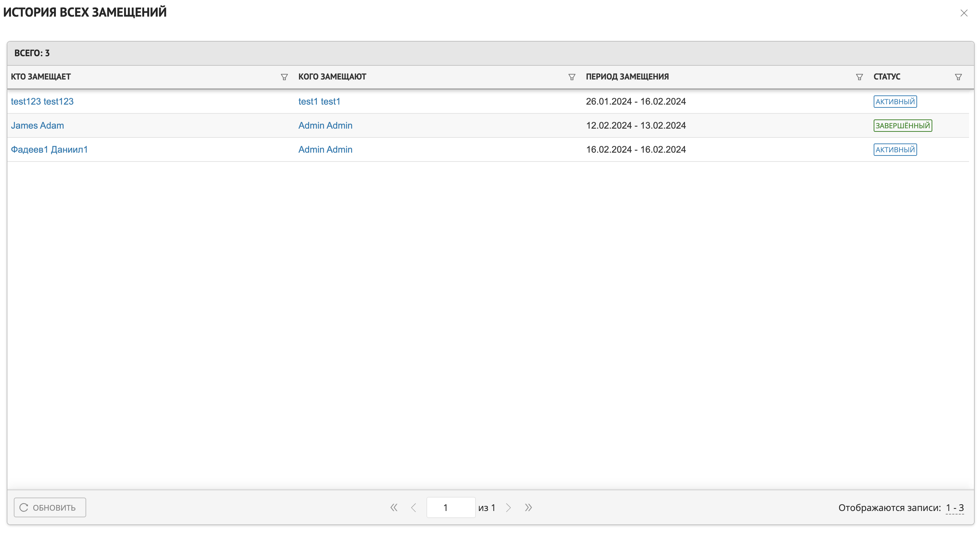Open Admin Admin link in second row
This screenshot has width=980, height=535.
click(x=325, y=125)
